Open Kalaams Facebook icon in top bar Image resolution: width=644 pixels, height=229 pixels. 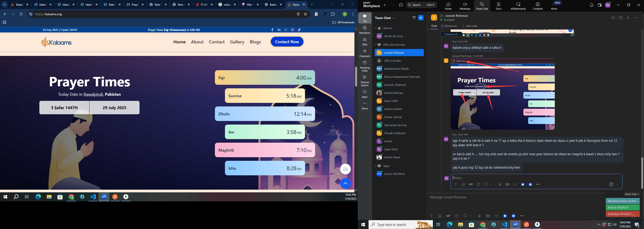(x=272, y=30)
